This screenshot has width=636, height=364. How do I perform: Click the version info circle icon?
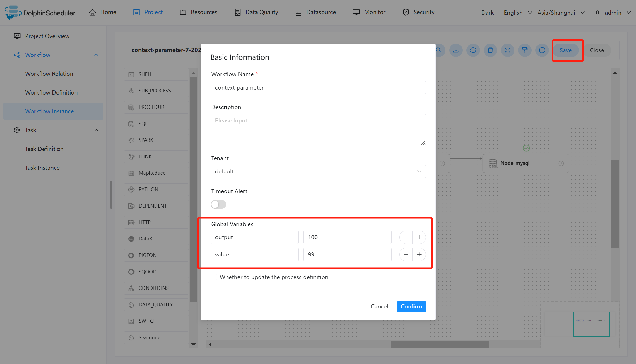[x=542, y=50]
